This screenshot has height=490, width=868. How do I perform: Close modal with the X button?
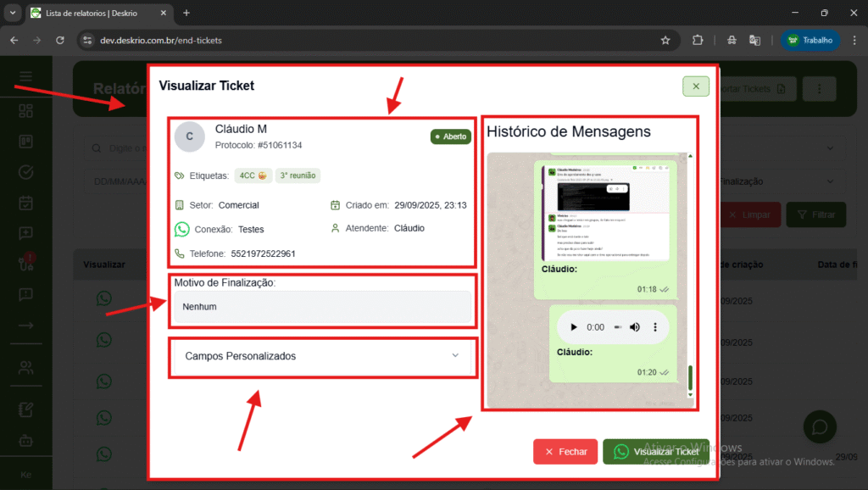695,86
